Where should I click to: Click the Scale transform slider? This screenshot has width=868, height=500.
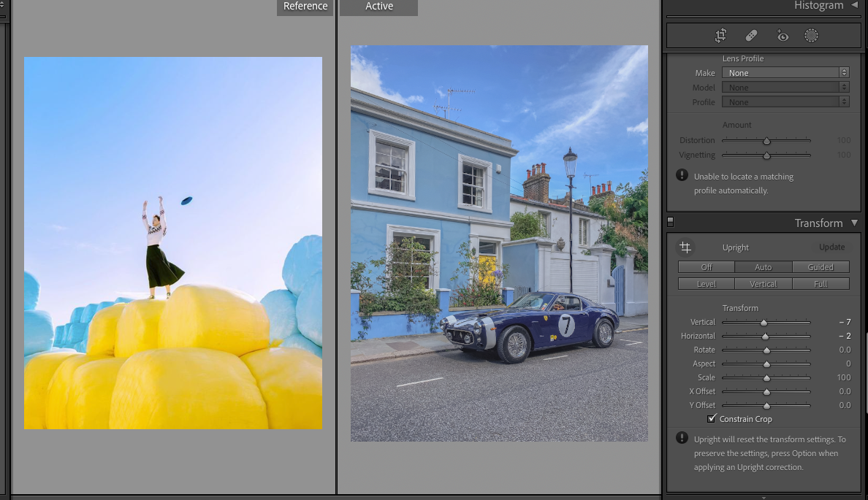[766, 377]
